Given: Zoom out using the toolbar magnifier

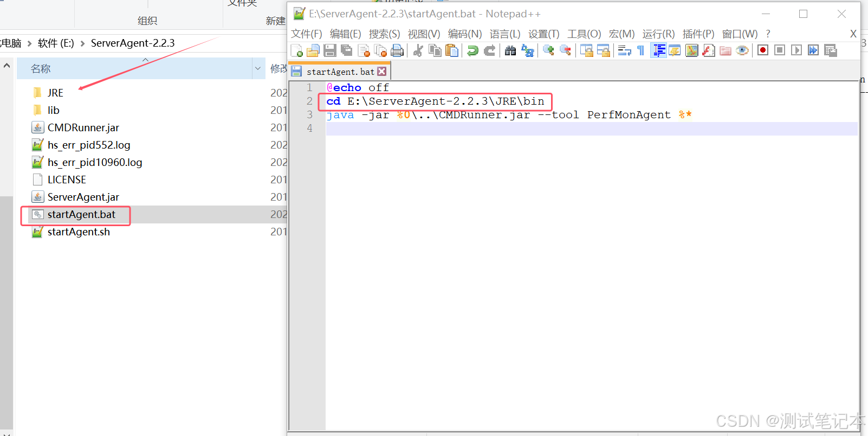Looking at the screenshot, I should 565,50.
